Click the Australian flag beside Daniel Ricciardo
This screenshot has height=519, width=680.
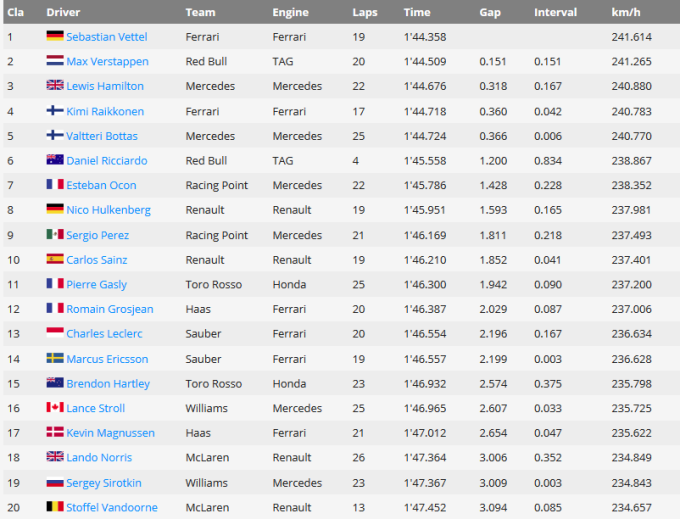pos(54,160)
